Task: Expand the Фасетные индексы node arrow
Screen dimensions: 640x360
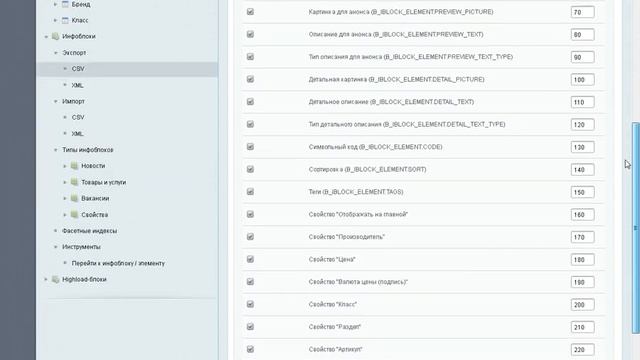Action: click(56, 231)
